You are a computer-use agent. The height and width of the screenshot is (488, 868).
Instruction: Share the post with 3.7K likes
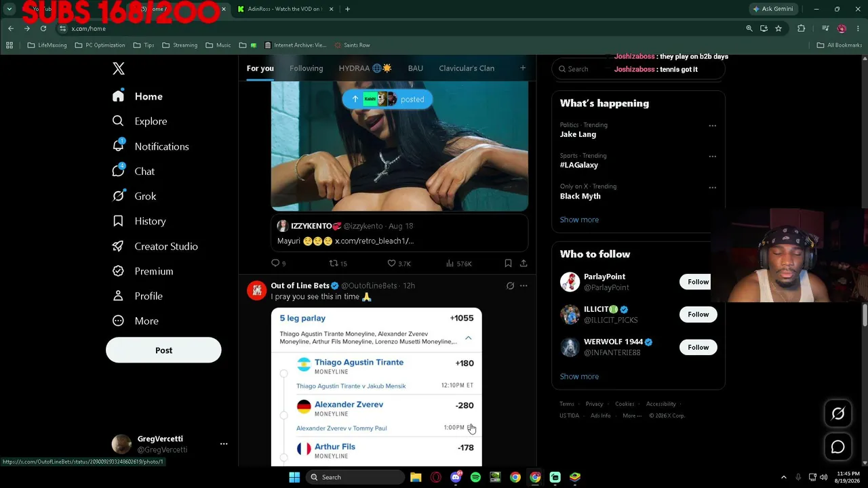(524, 263)
